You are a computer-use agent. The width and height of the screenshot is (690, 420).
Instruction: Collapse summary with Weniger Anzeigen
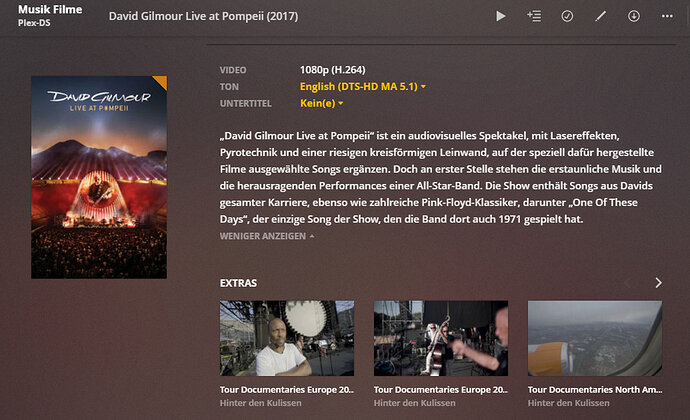[x=267, y=236]
